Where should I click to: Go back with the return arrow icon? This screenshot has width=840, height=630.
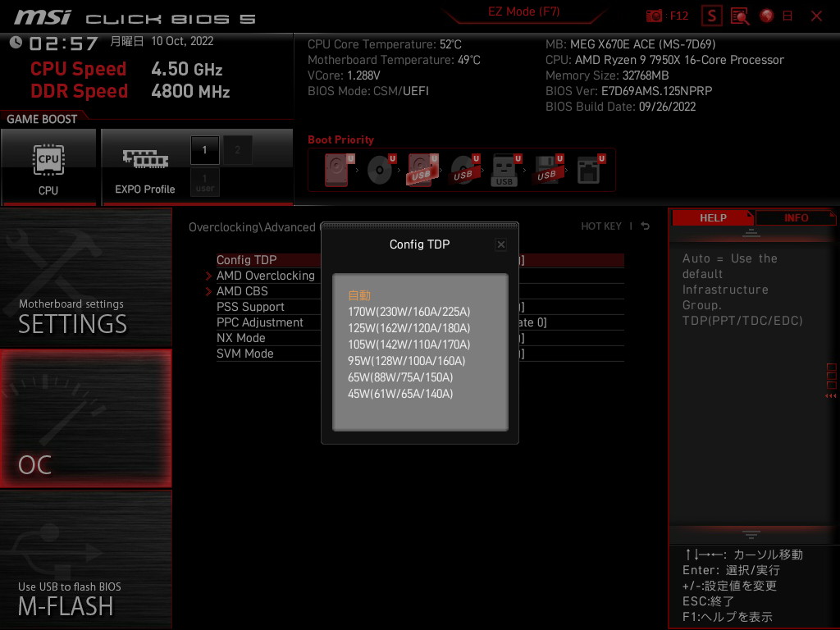coord(646,226)
